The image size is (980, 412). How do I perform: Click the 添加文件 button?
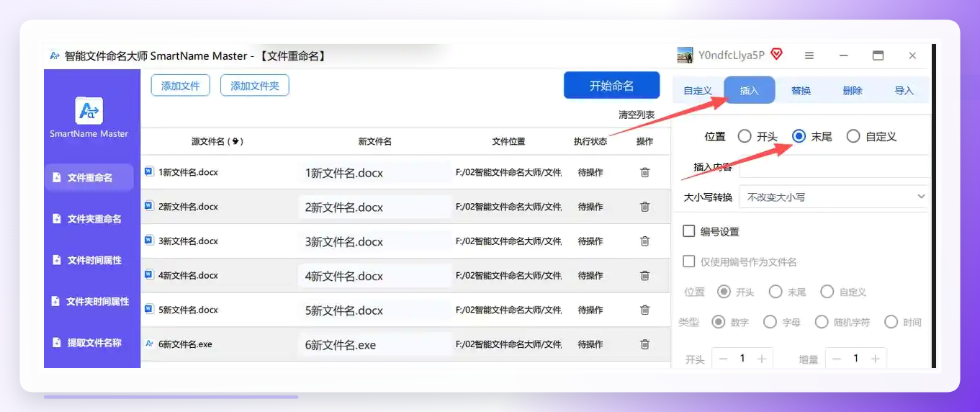(x=181, y=86)
